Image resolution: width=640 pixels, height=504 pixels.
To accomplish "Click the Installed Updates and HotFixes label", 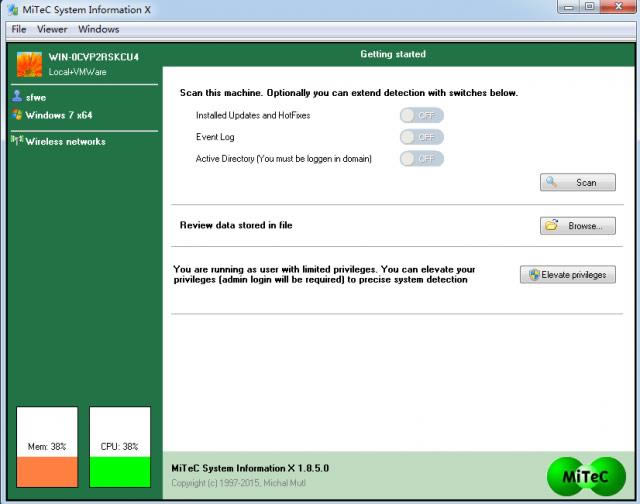I will (253, 115).
